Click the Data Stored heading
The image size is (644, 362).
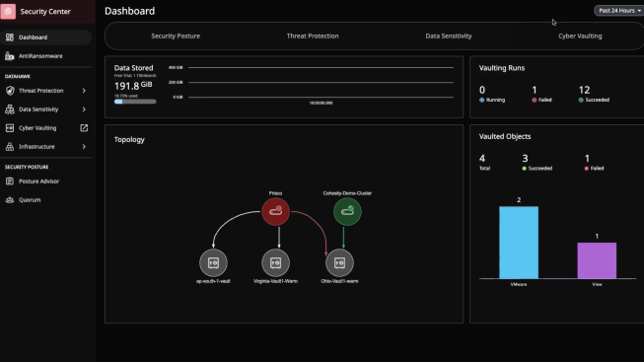(133, 68)
